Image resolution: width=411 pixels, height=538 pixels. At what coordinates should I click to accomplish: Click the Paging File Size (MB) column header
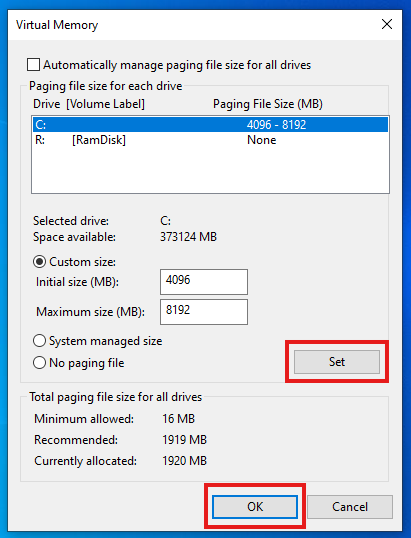pyautogui.click(x=268, y=104)
